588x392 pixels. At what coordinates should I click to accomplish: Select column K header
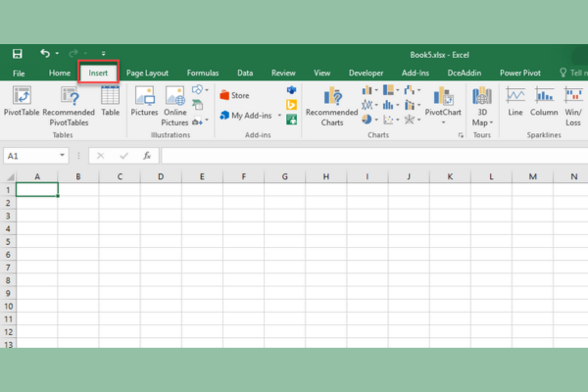point(450,176)
